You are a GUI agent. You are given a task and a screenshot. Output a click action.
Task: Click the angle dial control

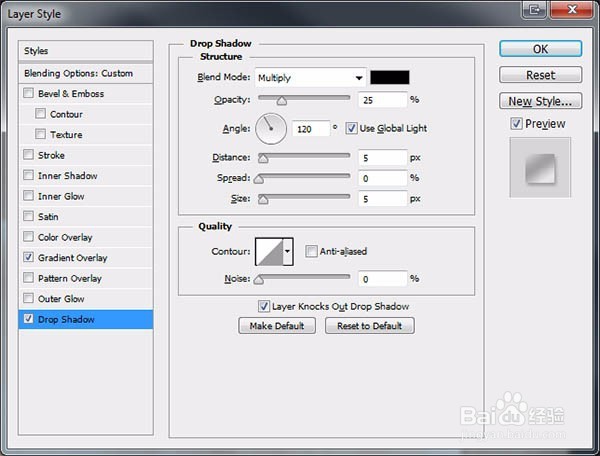click(271, 129)
